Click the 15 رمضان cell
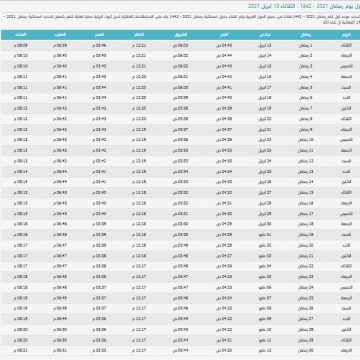 tap(306, 193)
